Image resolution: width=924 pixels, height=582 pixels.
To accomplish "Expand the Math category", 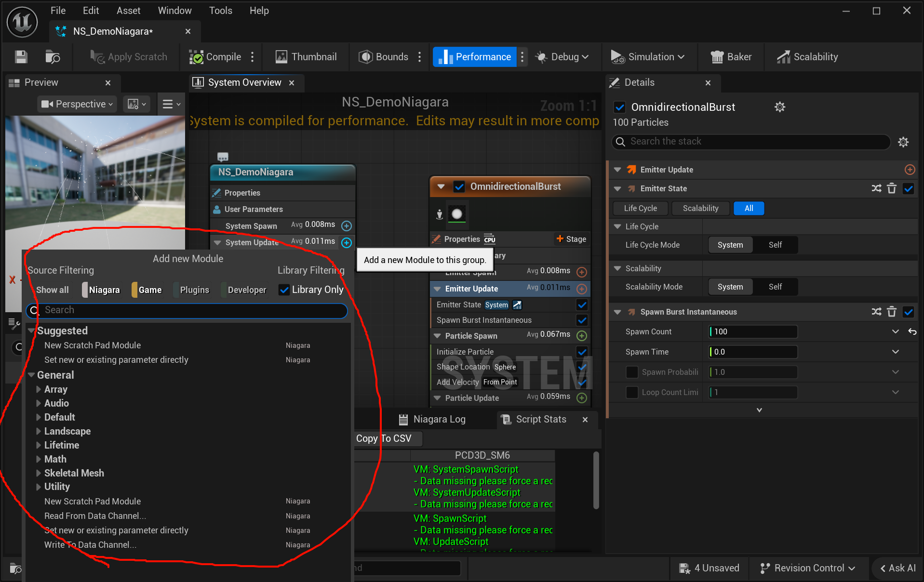I will click(x=39, y=459).
